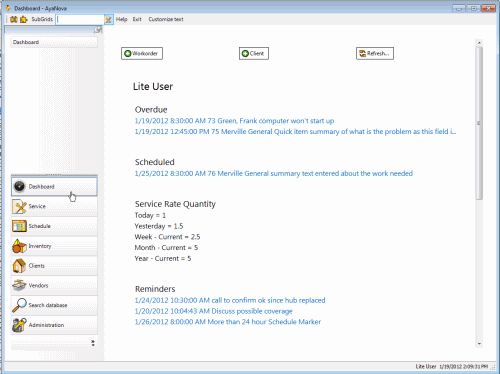Image resolution: width=500 pixels, height=374 pixels.
Task: Click the pin icon on navigation pane header
Action: (97, 30)
